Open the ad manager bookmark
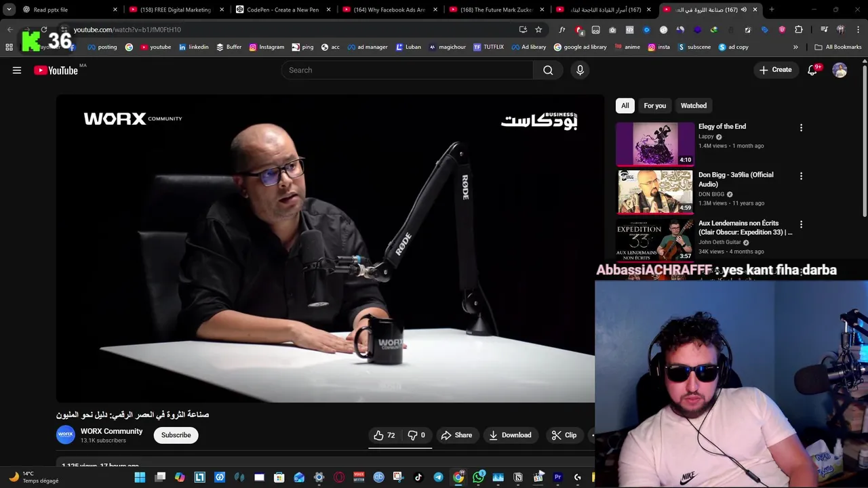This screenshot has height=488, width=868. pos(367,47)
